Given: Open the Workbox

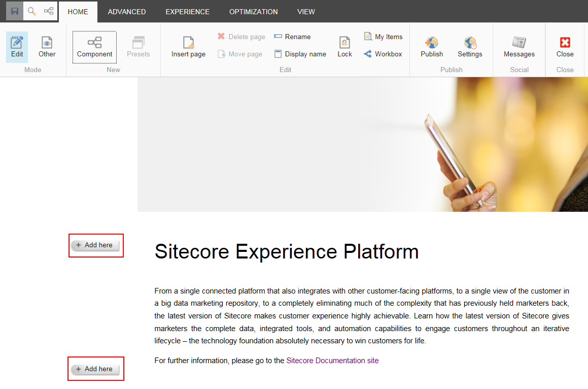Looking at the screenshot, I should (383, 54).
